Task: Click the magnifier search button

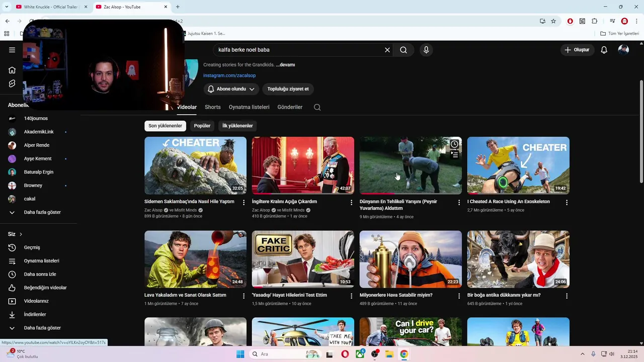Action: coord(404,50)
